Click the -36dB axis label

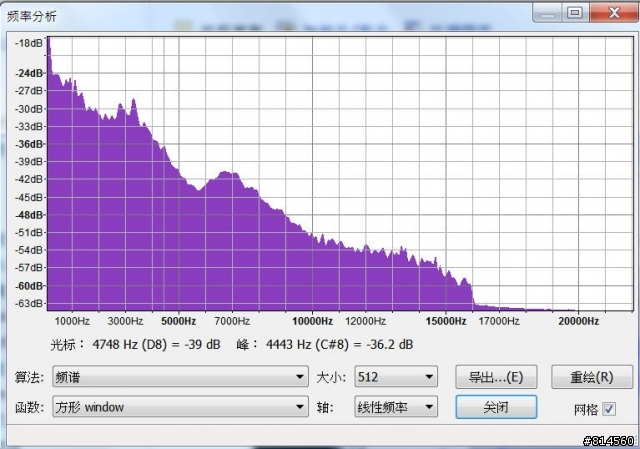tap(29, 144)
